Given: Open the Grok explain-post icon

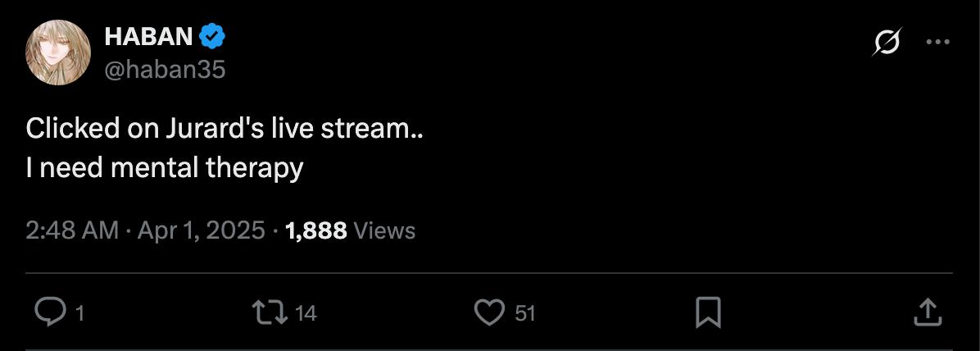Looking at the screenshot, I should 887,42.
